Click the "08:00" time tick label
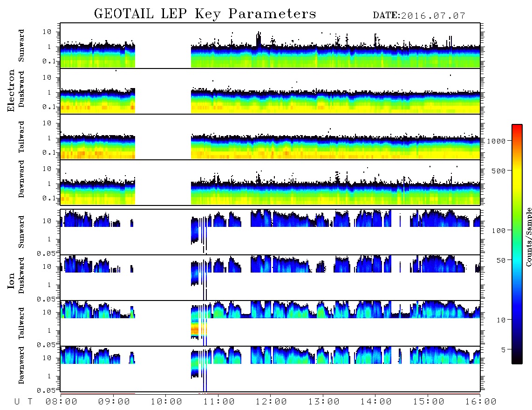The height and width of the screenshot is (410, 532). point(61,402)
